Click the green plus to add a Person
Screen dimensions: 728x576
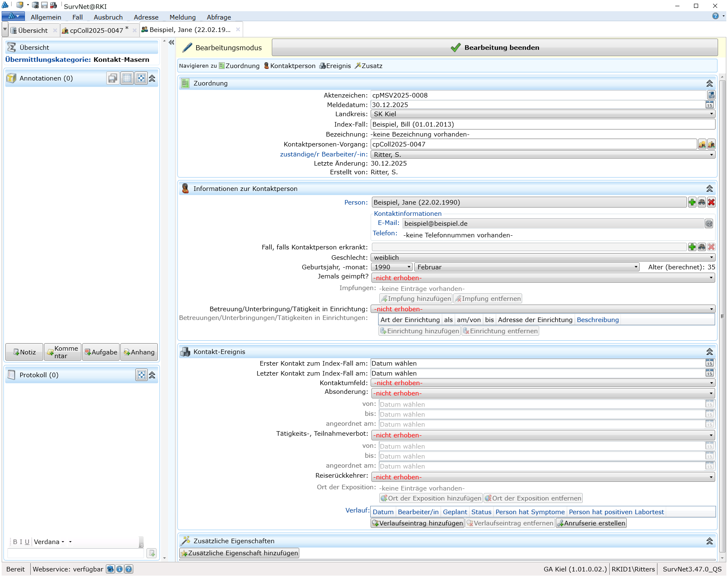[x=692, y=203]
